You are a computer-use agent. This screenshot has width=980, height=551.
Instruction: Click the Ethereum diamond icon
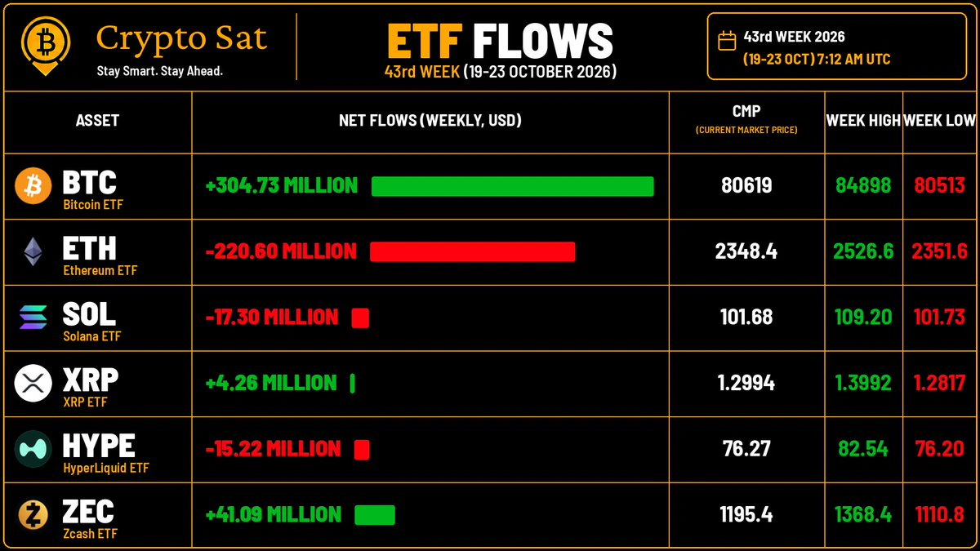tap(33, 252)
